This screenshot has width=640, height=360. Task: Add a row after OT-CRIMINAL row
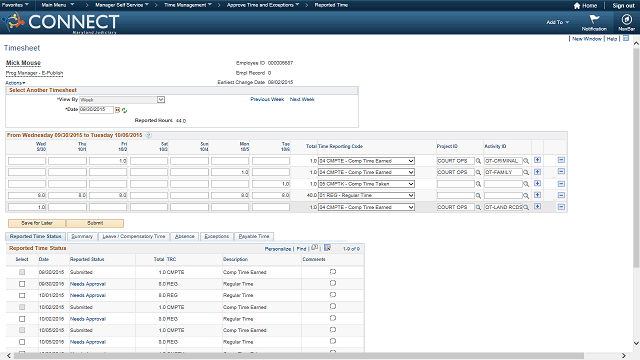pos(538,160)
